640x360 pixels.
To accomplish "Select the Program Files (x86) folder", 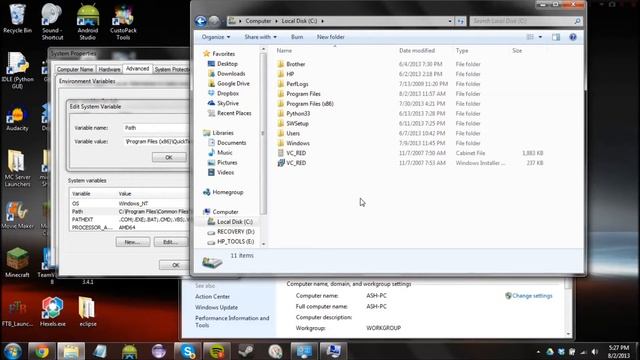I will (x=310, y=104).
